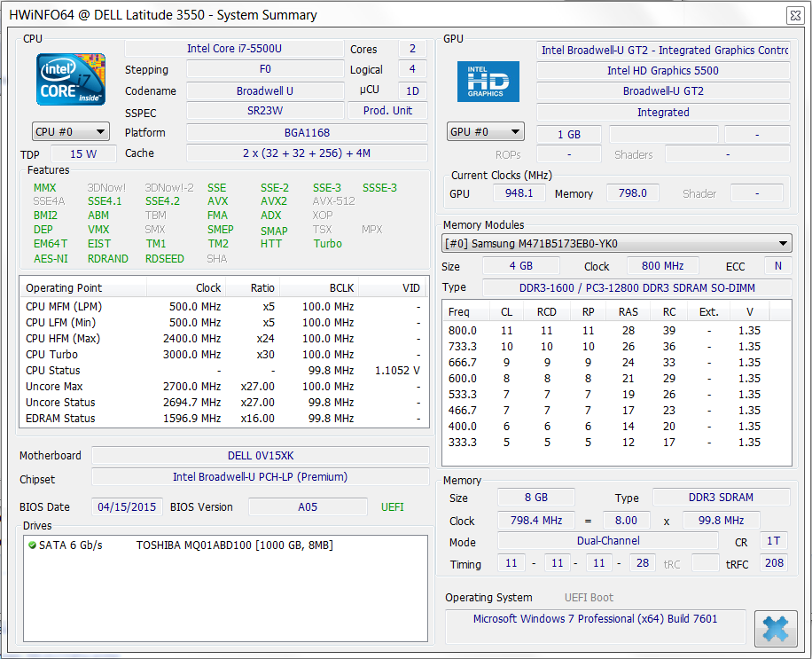Click the AVX2 feature label

[x=274, y=201]
